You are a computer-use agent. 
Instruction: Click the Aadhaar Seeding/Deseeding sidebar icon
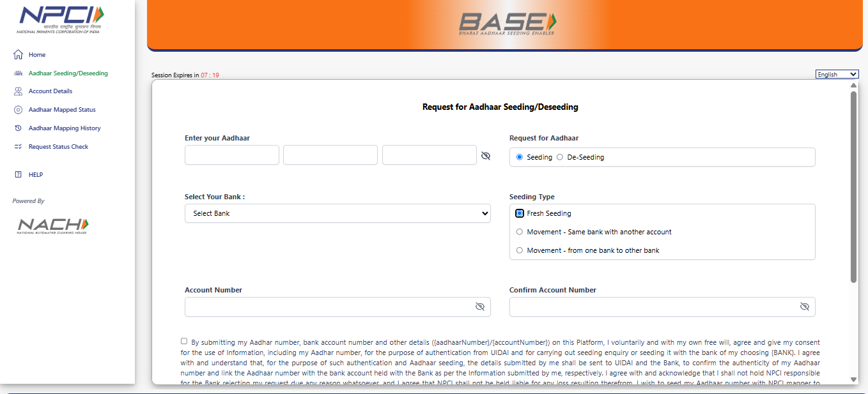pos(18,73)
